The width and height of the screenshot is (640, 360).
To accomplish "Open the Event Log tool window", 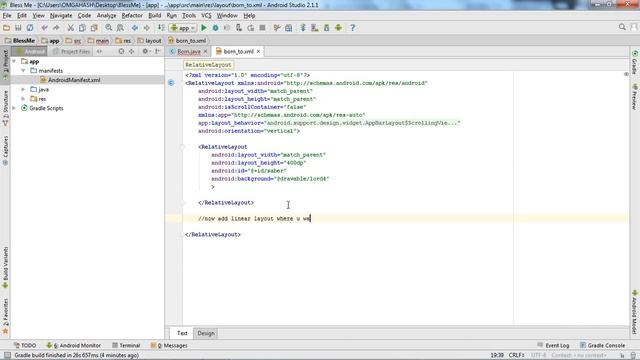I will (553, 345).
